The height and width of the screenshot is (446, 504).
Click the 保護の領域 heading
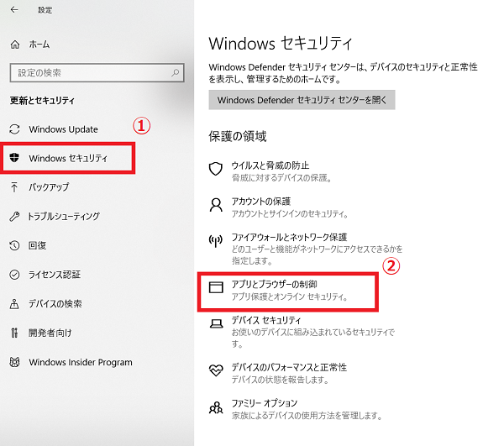pyautogui.click(x=238, y=136)
